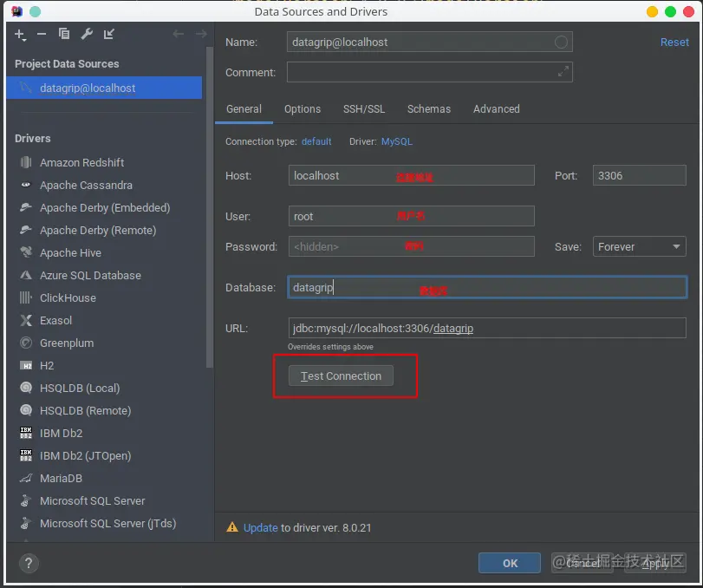Focus the Name input field
Viewport: 703px width, 588px height.
point(429,42)
